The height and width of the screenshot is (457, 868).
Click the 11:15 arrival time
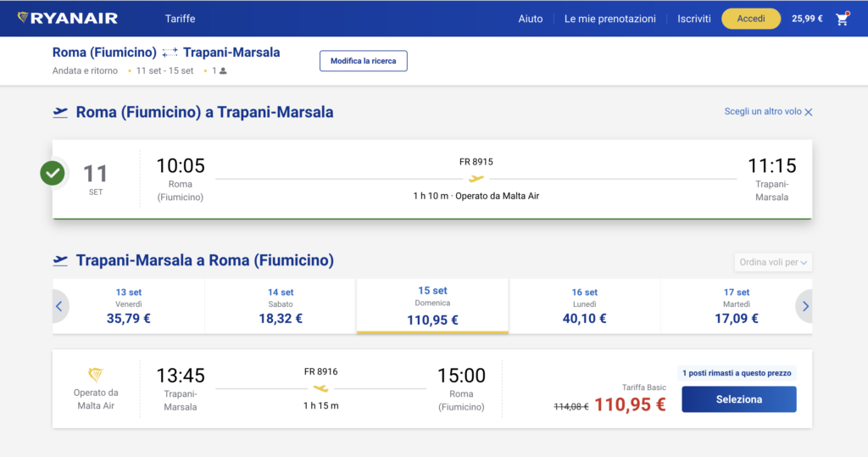pos(771,165)
